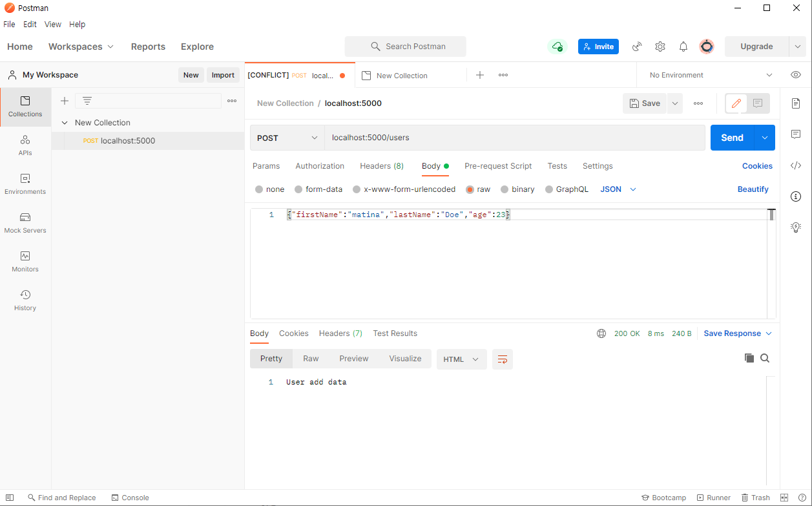Search within the response body
This screenshot has height=506, width=812.
pos(765,358)
